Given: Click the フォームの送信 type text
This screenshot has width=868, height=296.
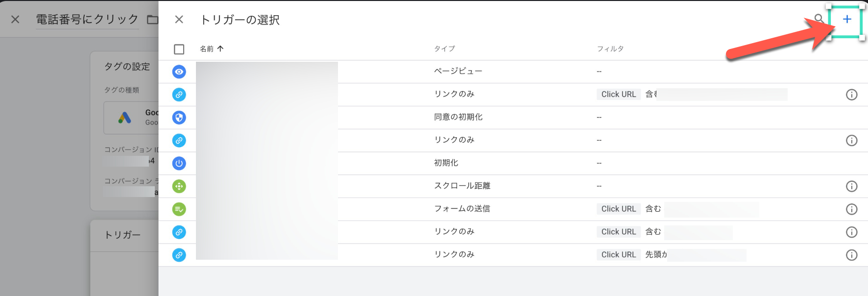Looking at the screenshot, I should pos(462,209).
